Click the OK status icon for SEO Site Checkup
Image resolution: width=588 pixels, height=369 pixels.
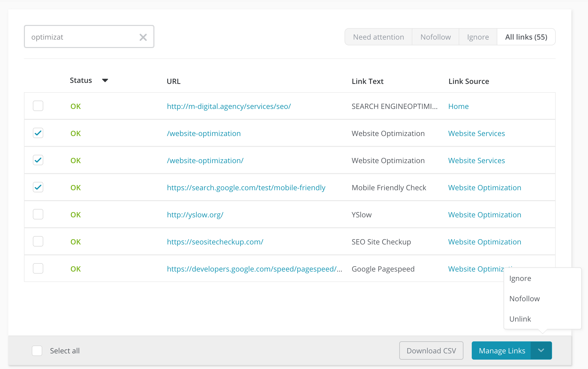(76, 242)
